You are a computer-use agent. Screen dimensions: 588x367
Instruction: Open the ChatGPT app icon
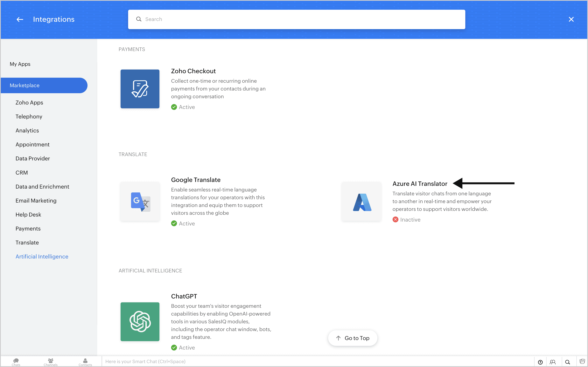tap(140, 322)
